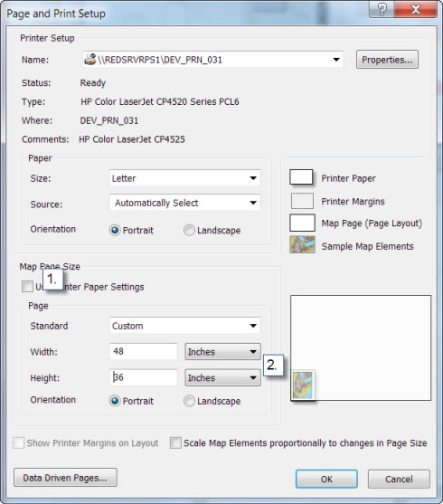Enable Use Printer Paper Settings checkbox
The image size is (443, 504).
point(27,286)
